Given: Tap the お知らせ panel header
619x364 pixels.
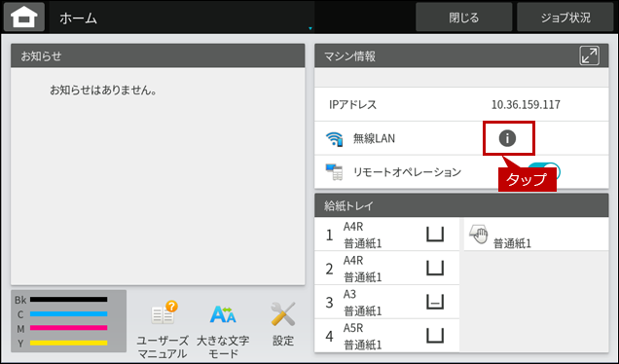Looking at the screenshot, I should tap(158, 55).
